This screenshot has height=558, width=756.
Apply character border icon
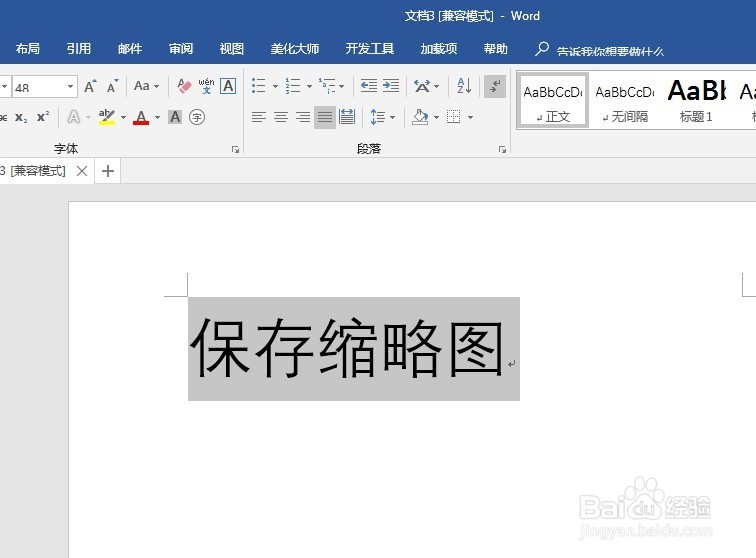(x=228, y=86)
